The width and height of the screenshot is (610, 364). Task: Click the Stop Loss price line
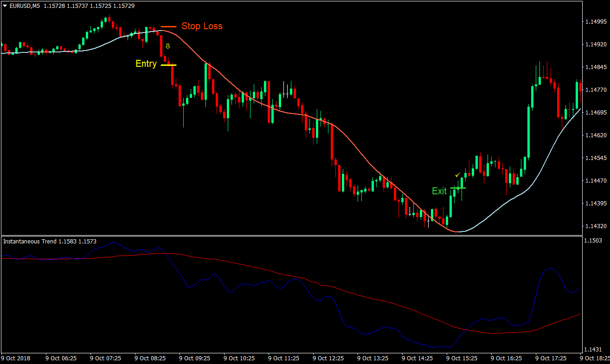[x=168, y=26]
